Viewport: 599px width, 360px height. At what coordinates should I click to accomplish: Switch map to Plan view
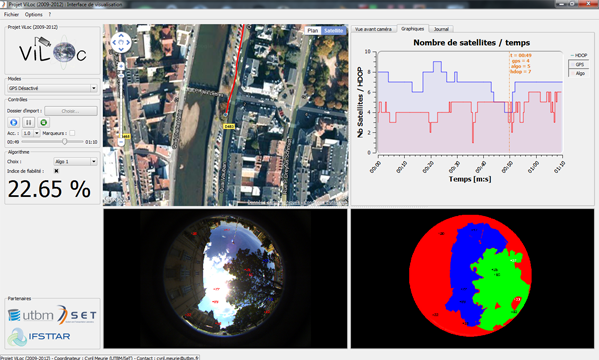312,31
